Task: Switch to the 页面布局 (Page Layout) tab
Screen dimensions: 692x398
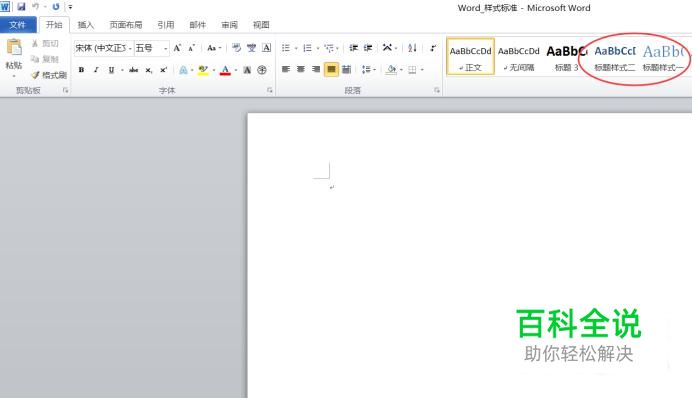Action: pos(126,25)
